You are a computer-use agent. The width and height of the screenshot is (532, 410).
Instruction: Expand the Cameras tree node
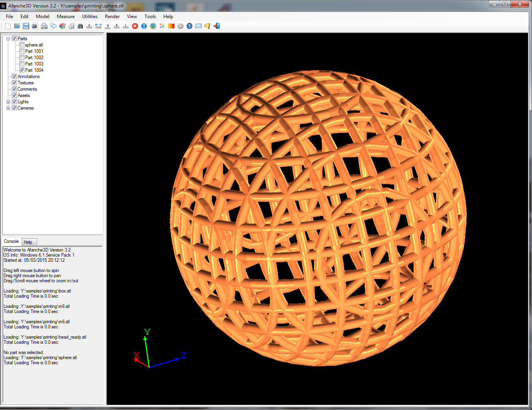(x=8, y=108)
